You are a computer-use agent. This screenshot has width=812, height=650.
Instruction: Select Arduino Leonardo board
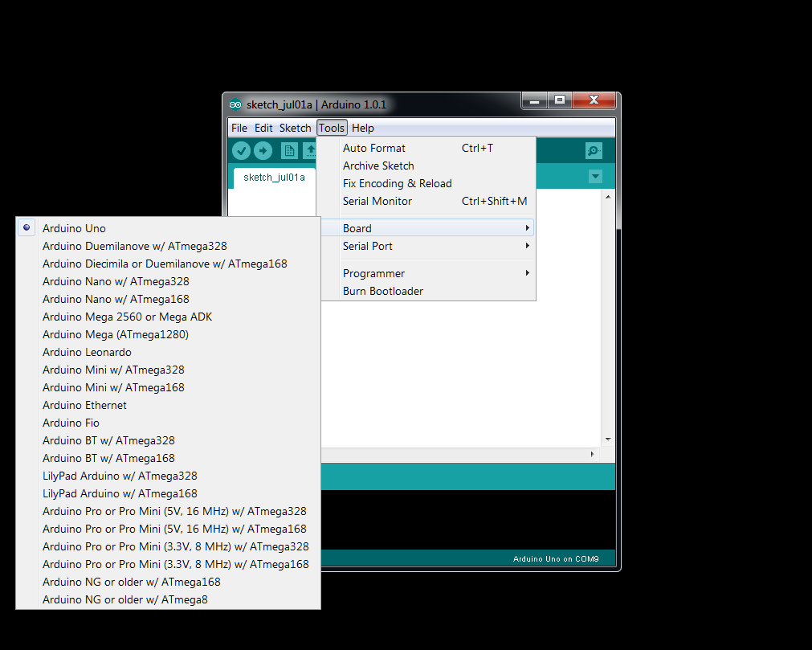point(169,352)
